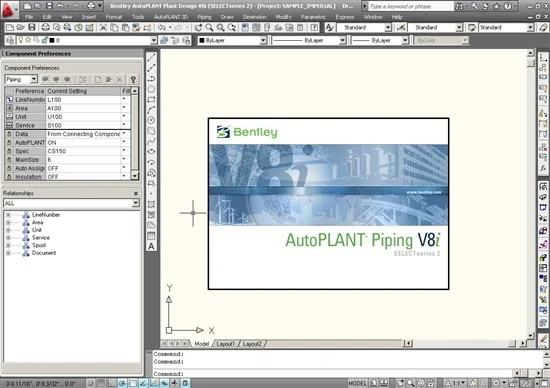This screenshot has height=388, width=550.
Task: Click the Open file icon in the Standard toolbar
Action: (21, 27)
